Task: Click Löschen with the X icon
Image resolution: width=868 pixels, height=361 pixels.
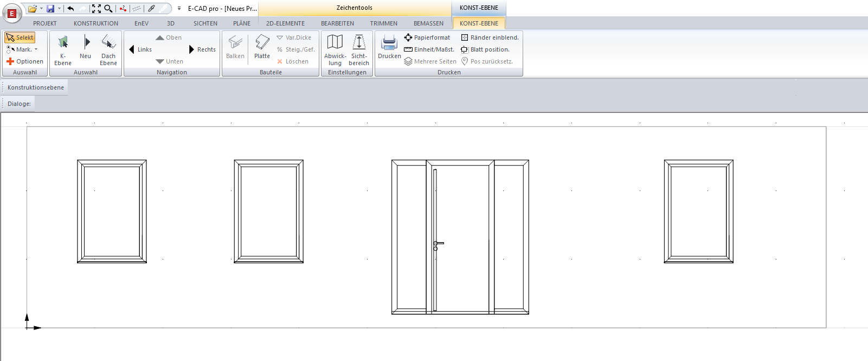Action: click(x=293, y=61)
